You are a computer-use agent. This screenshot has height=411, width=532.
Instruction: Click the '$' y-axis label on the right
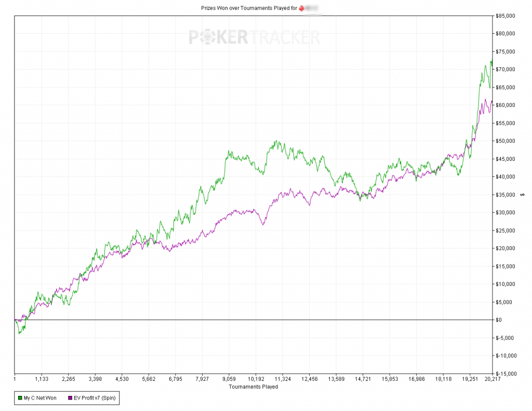[522, 194]
